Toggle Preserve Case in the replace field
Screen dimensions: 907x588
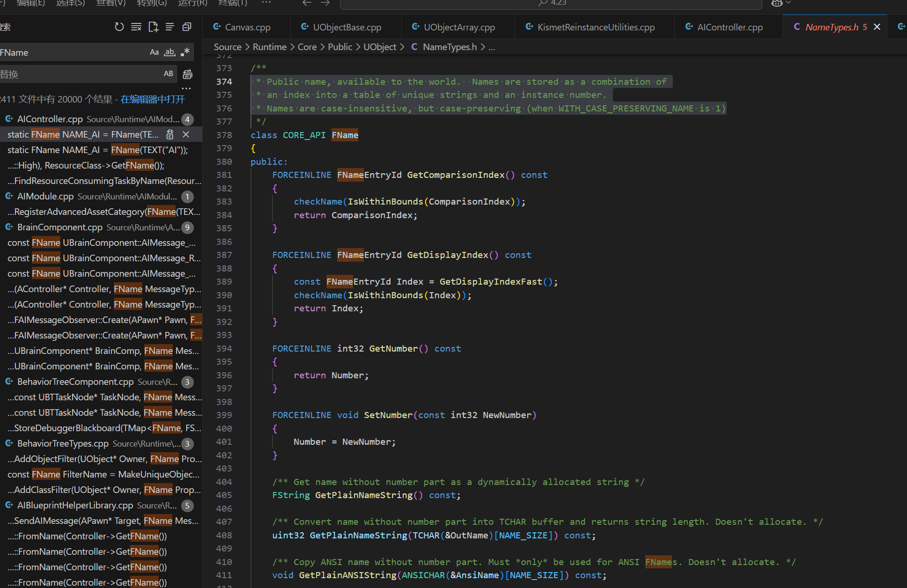[x=169, y=73]
